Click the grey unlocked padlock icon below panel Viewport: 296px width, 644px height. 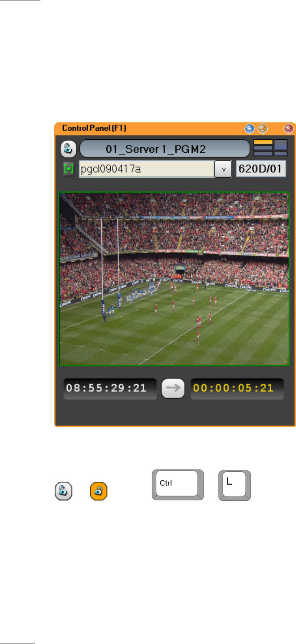pos(62,492)
